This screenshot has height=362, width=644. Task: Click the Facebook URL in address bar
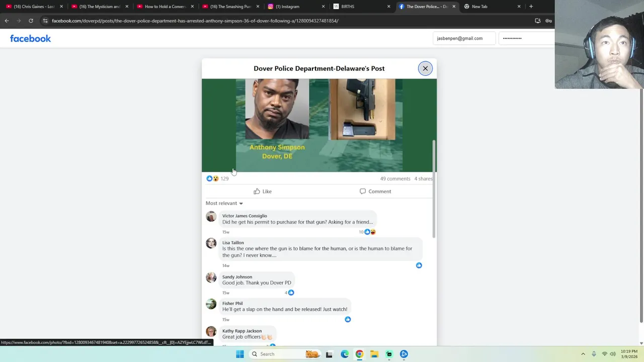pyautogui.click(x=195, y=21)
